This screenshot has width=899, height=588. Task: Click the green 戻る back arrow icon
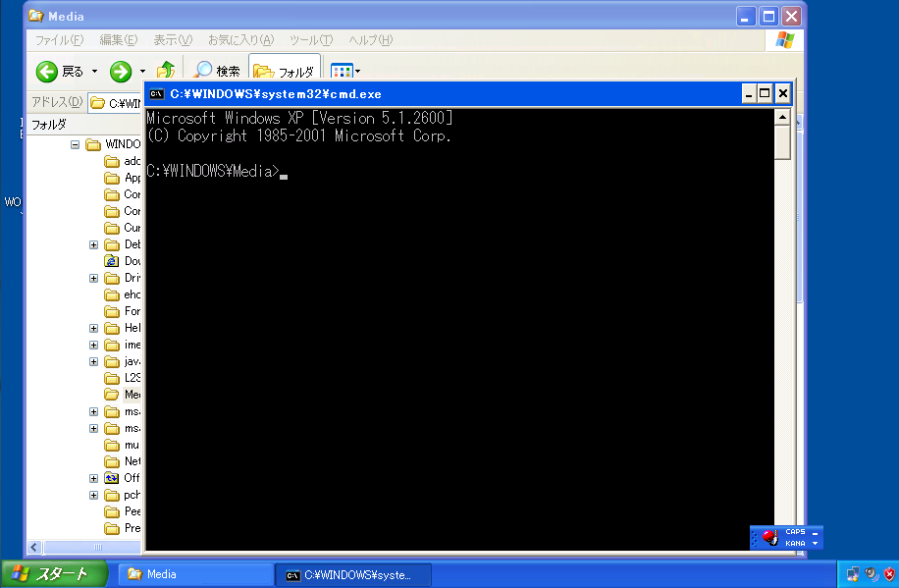pyautogui.click(x=46, y=72)
